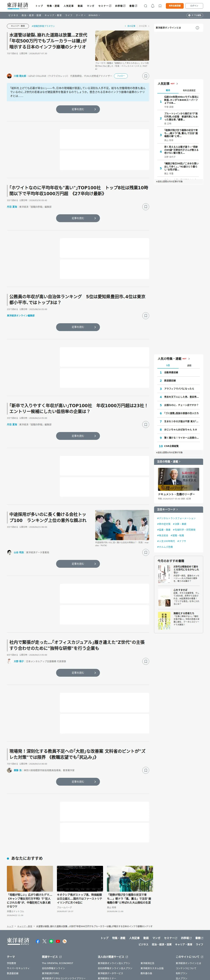The image size is (210, 980).
Task: Click the 有料会員登録 orange button
Action: [175, 6]
